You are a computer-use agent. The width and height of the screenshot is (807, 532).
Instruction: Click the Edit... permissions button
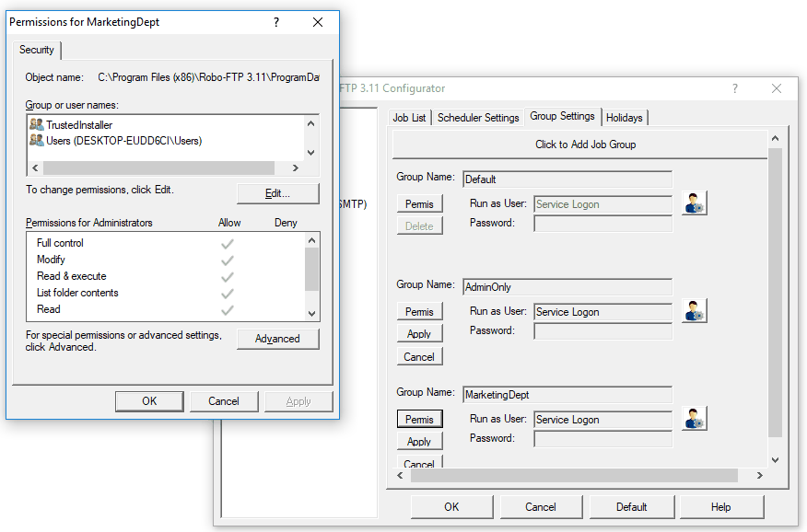tap(278, 193)
